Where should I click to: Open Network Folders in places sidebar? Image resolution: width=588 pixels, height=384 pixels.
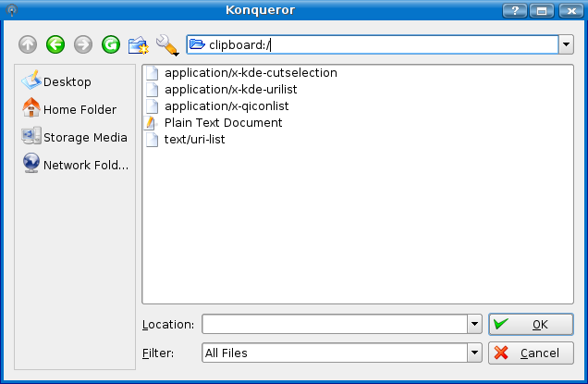[75, 165]
